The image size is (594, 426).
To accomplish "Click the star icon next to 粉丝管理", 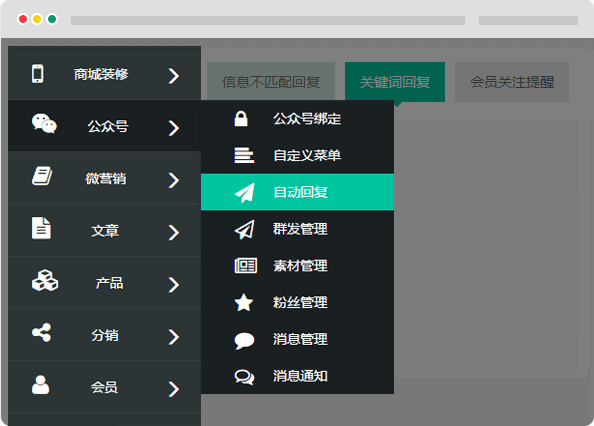I will point(244,303).
